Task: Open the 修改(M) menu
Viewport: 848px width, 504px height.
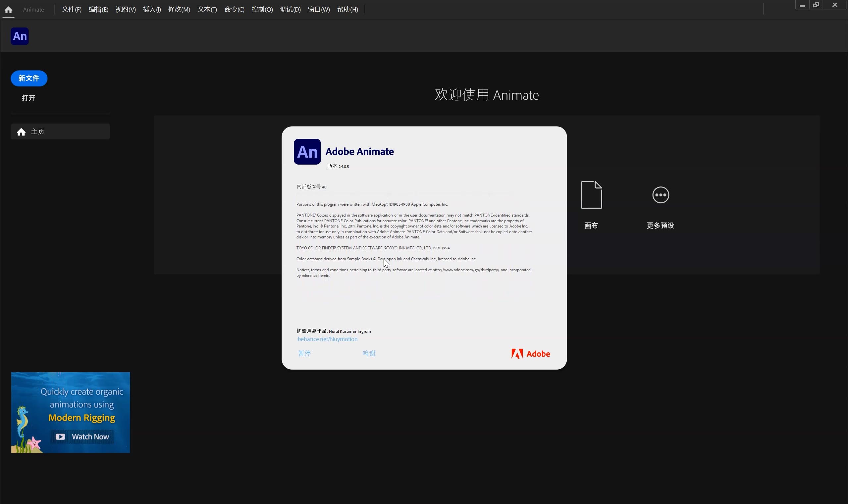Action: coord(179,10)
